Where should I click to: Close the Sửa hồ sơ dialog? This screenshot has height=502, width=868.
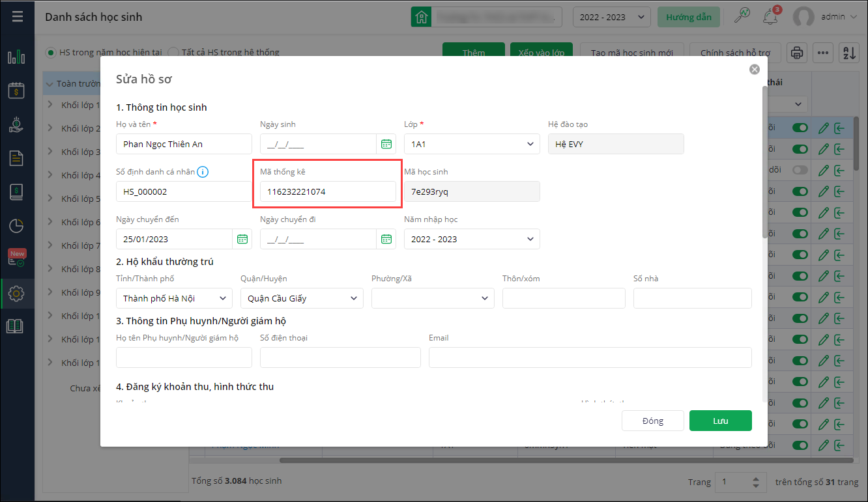[755, 70]
